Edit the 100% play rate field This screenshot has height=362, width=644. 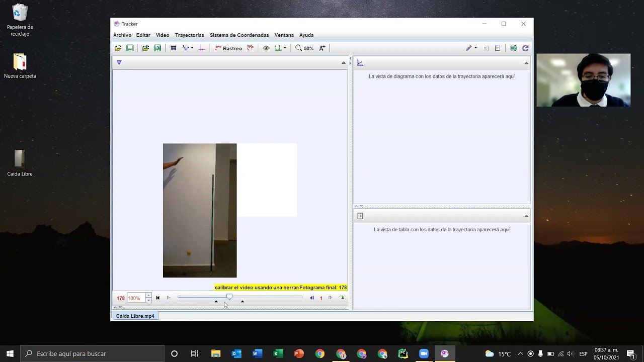pyautogui.click(x=136, y=298)
